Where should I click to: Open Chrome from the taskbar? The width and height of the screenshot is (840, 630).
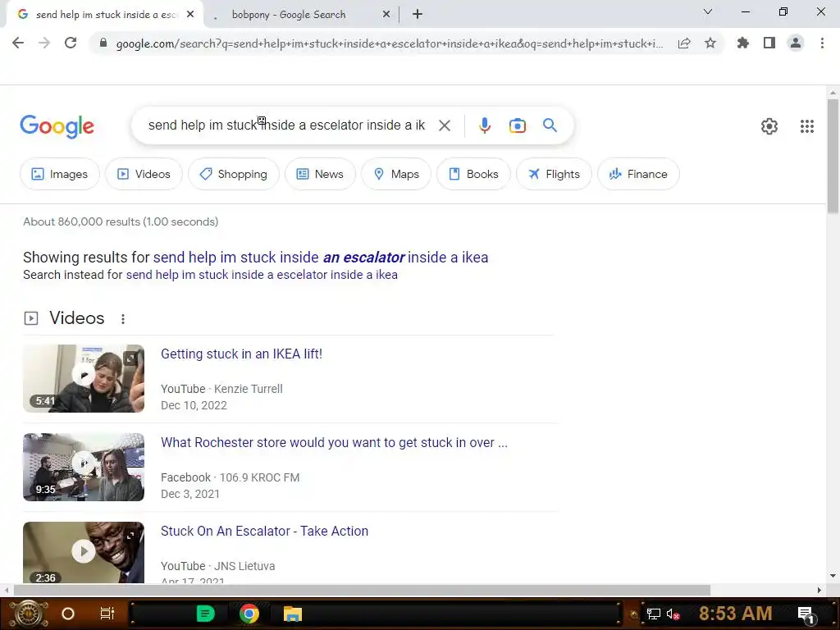(x=249, y=614)
